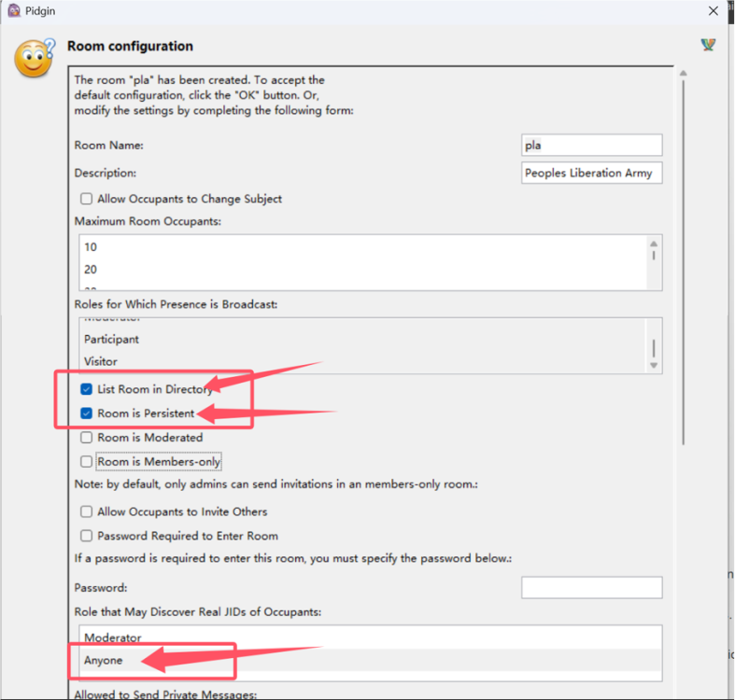
Task: Click the Room Name text field
Action: [591, 145]
